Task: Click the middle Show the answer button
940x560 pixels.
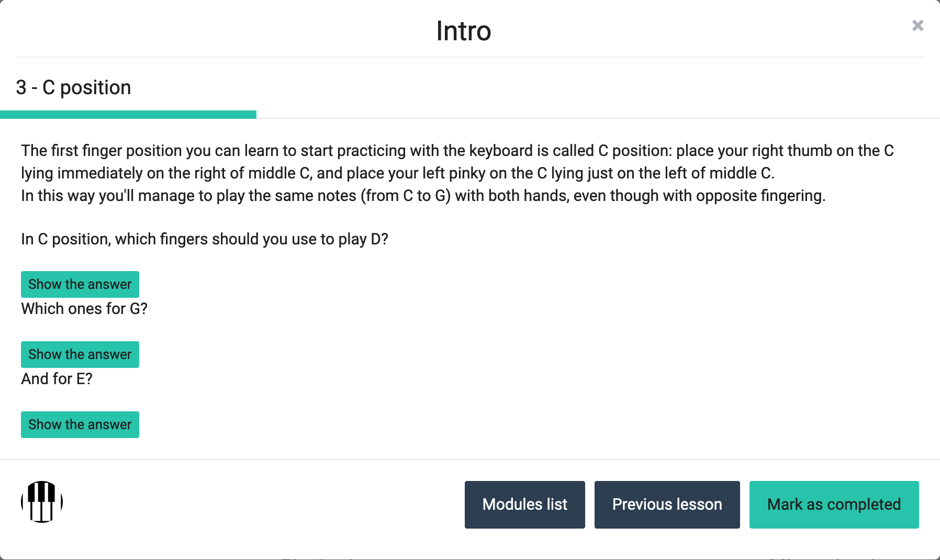Action: 80,354
